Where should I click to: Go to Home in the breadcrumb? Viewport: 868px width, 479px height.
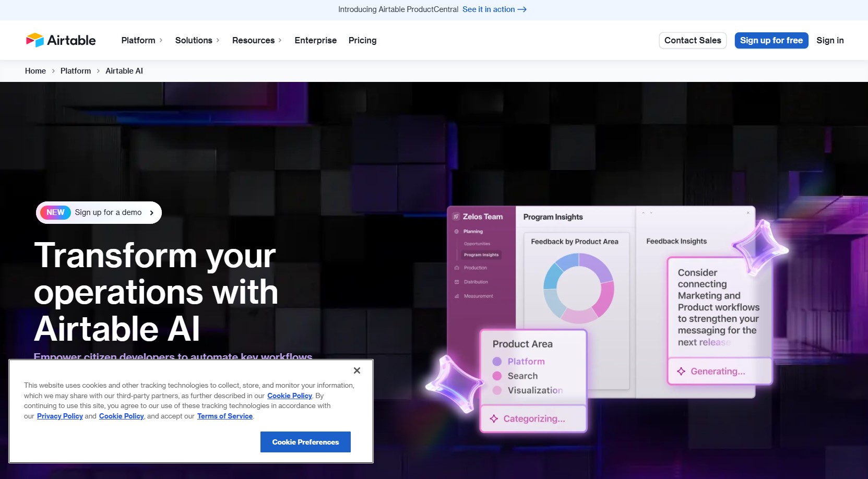coord(35,71)
